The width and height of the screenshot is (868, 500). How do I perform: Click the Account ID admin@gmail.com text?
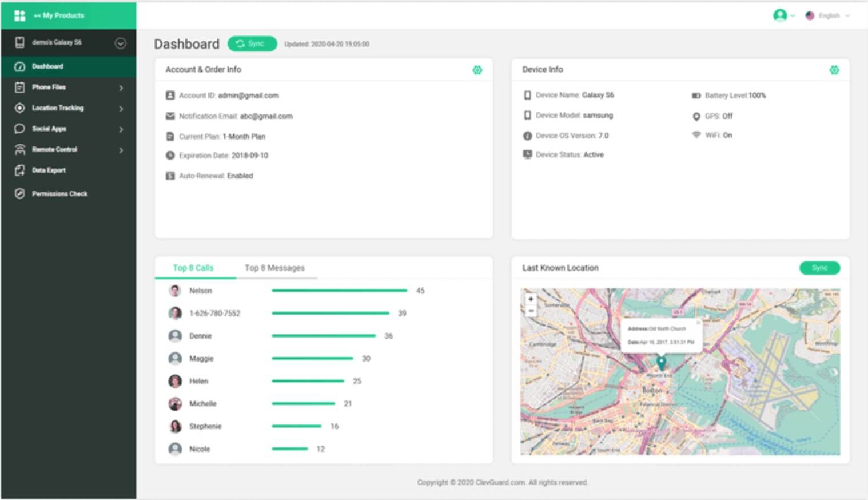pos(229,96)
